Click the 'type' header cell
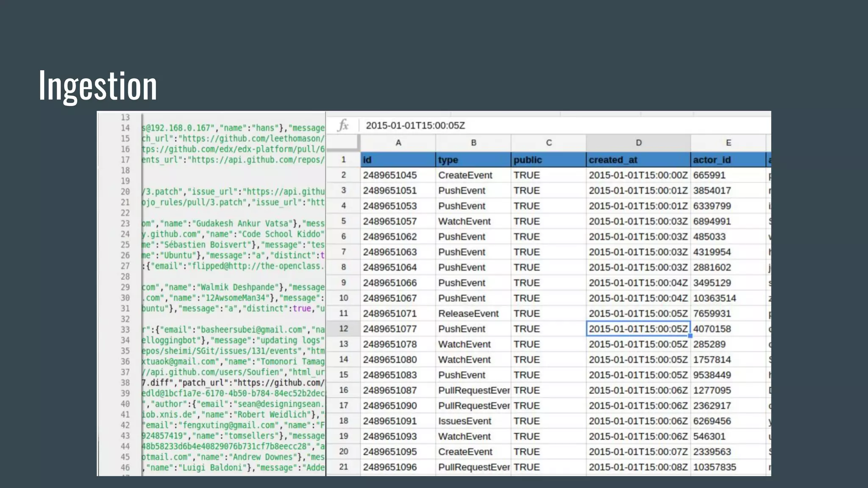The image size is (868, 488). point(473,160)
